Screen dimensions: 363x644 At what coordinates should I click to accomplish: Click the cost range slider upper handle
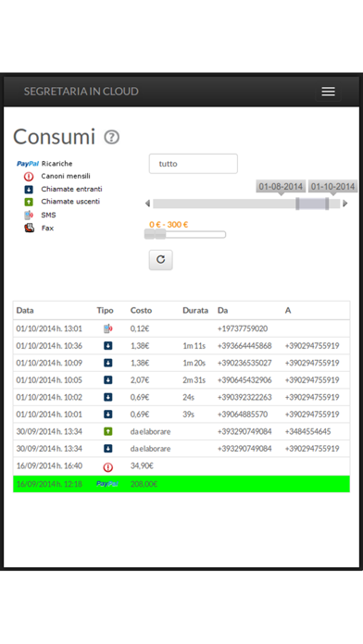point(160,234)
